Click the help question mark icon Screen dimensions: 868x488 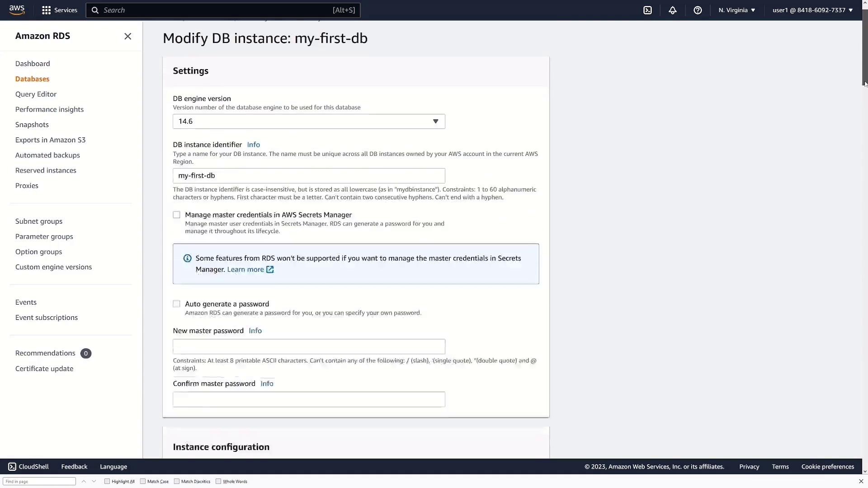coord(698,10)
